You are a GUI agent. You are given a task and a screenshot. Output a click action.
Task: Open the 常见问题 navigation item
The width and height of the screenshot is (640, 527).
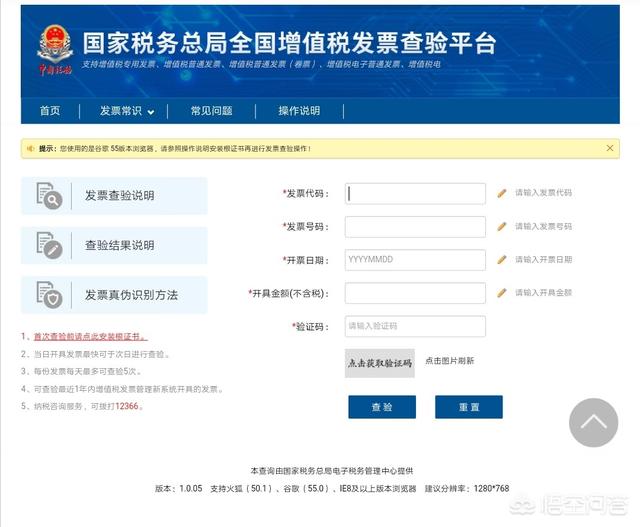(211, 111)
